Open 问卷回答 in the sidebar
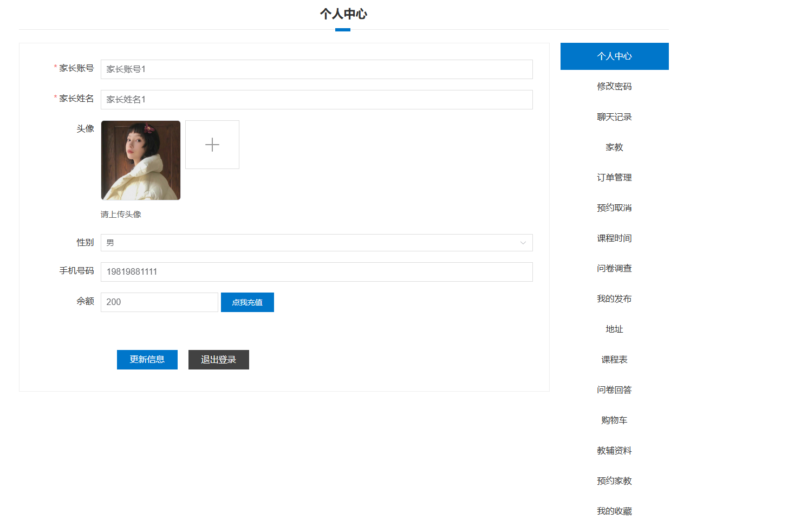 click(x=614, y=390)
